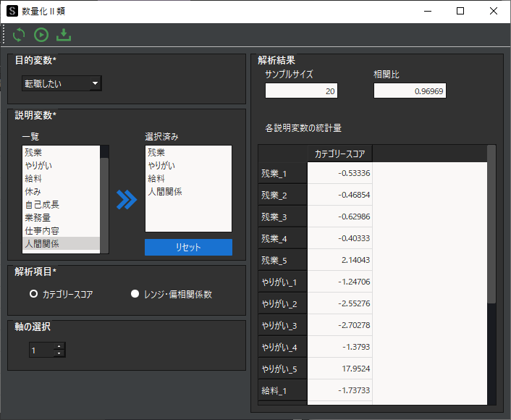Minimize the 数量化 II 類 window
The width and height of the screenshot is (511, 420).
(x=428, y=11)
